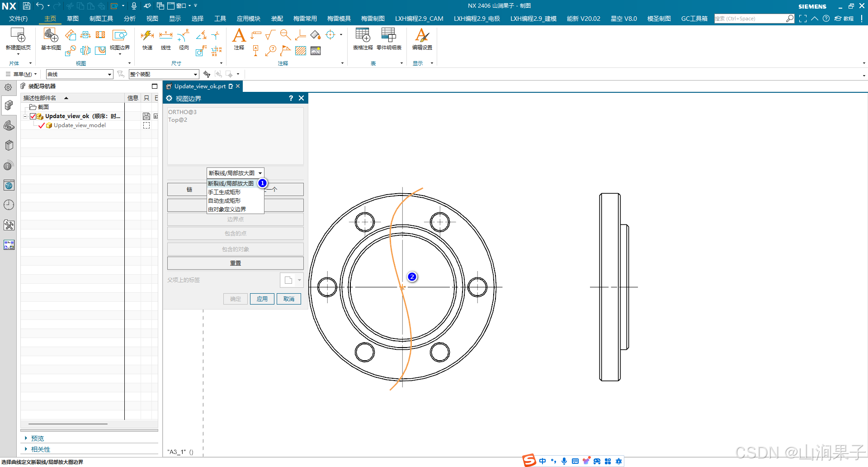Click the dialog help question mark
This screenshot has width=868, height=467.
point(291,98)
